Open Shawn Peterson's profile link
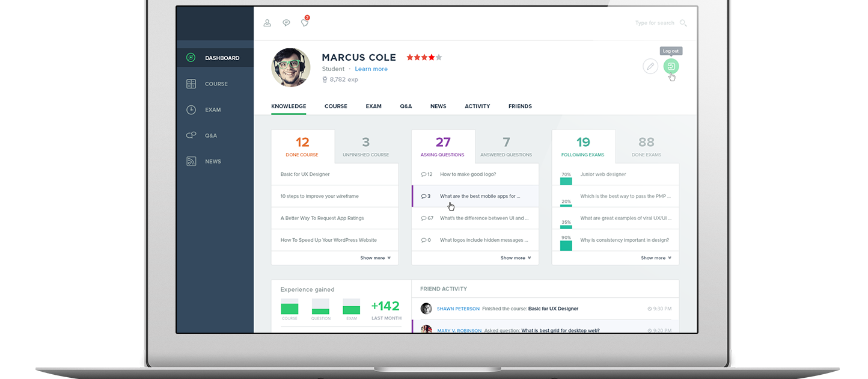 tap(458, 309)
